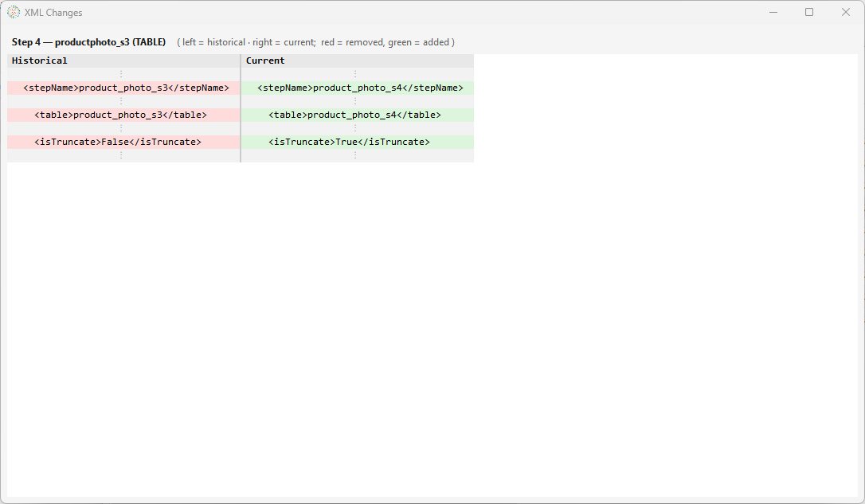The height and width of the screenshot is (504, 865).
Task: Select historical isTruncate False line
Action: [x=123, y=142]
